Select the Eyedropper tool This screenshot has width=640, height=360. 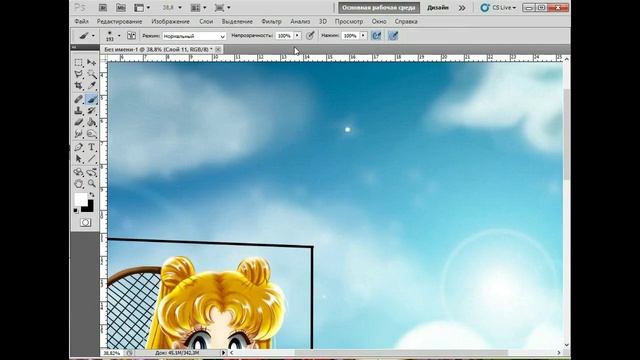coord(91,86)
